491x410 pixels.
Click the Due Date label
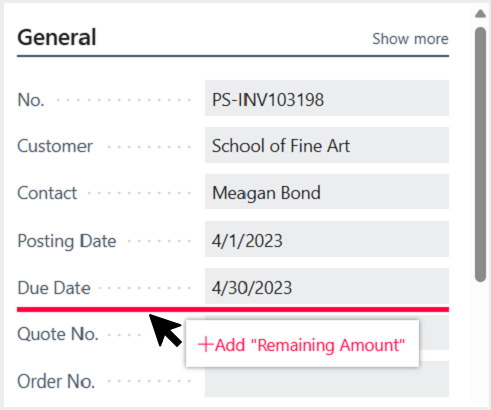54,288
